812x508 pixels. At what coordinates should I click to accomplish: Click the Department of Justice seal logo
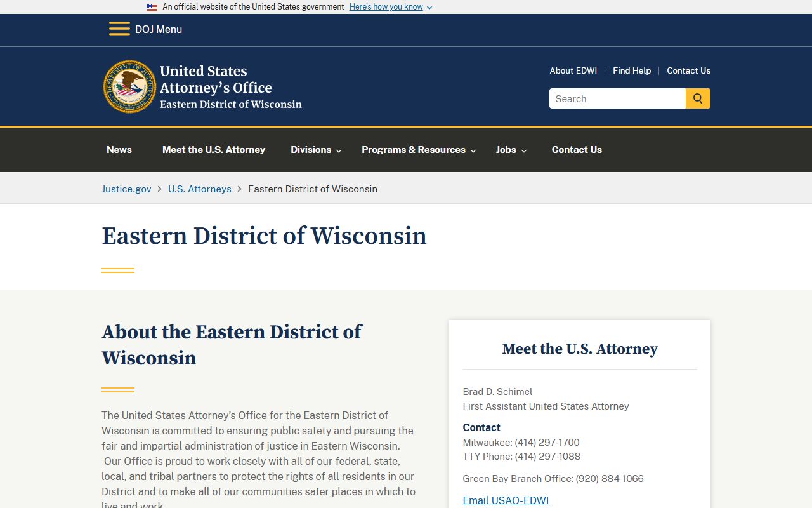[129, 87]
